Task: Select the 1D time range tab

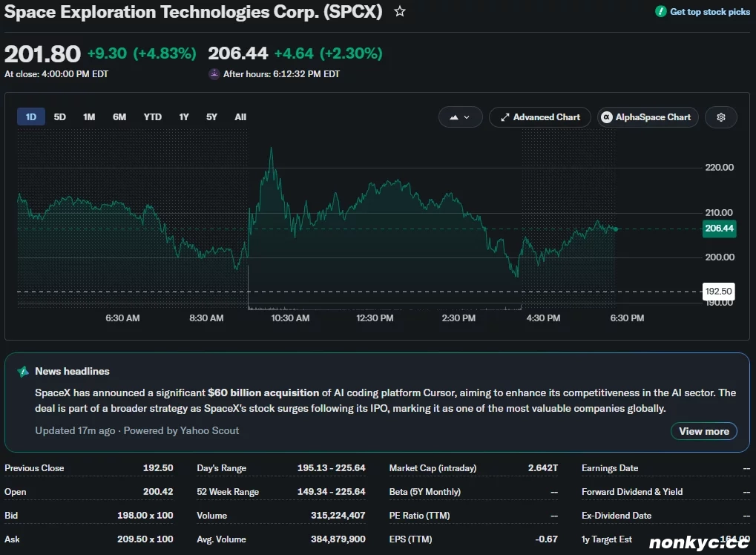Action: click(31, 117)
